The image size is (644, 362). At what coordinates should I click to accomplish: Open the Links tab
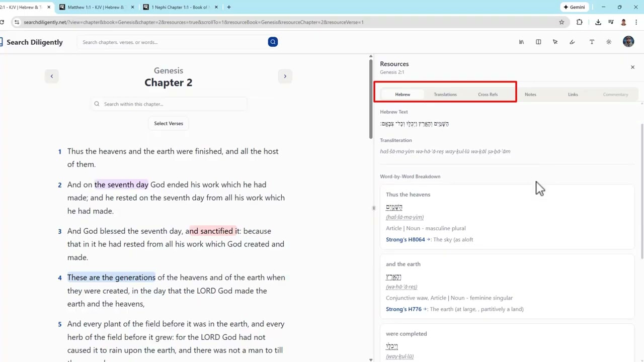pos(573,95)
